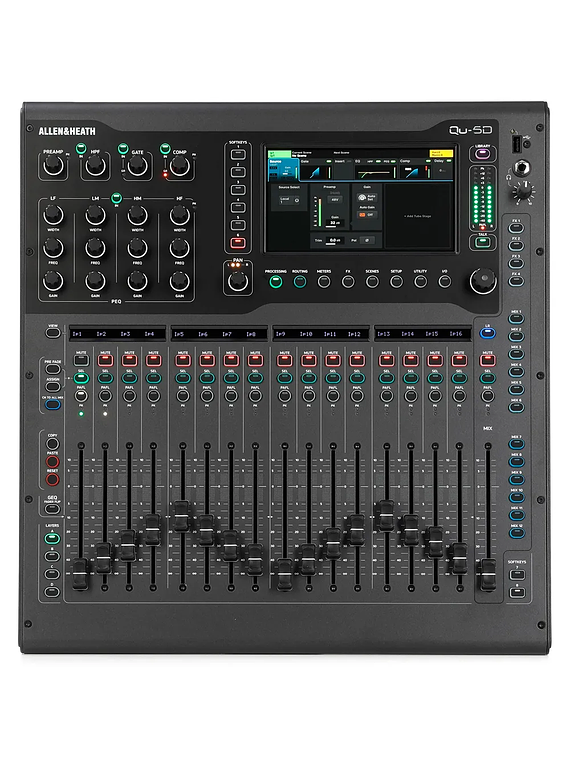Viewport: 570px width, 765px height.
Task: Turn the LF band WIDTH knob
Action: 53,215
